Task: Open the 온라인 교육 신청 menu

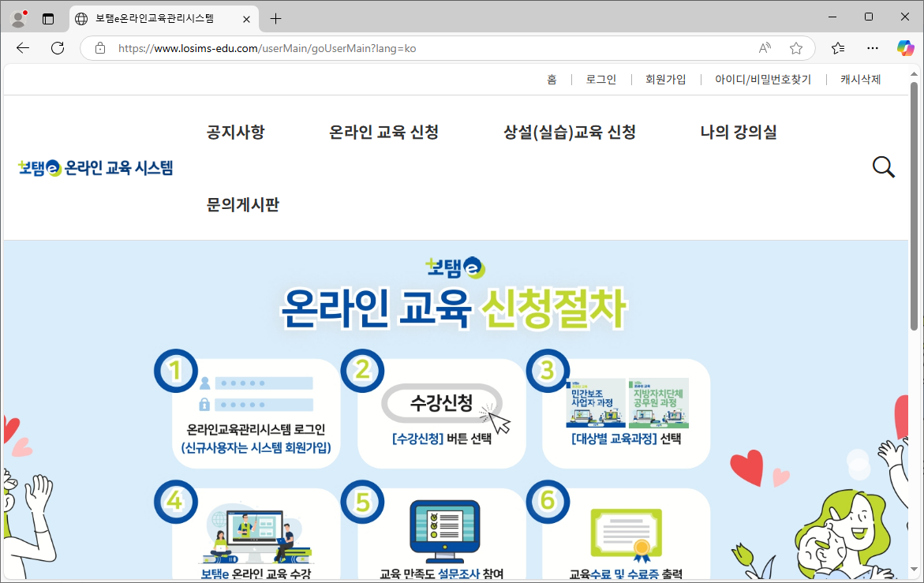Action: point(384,132)
